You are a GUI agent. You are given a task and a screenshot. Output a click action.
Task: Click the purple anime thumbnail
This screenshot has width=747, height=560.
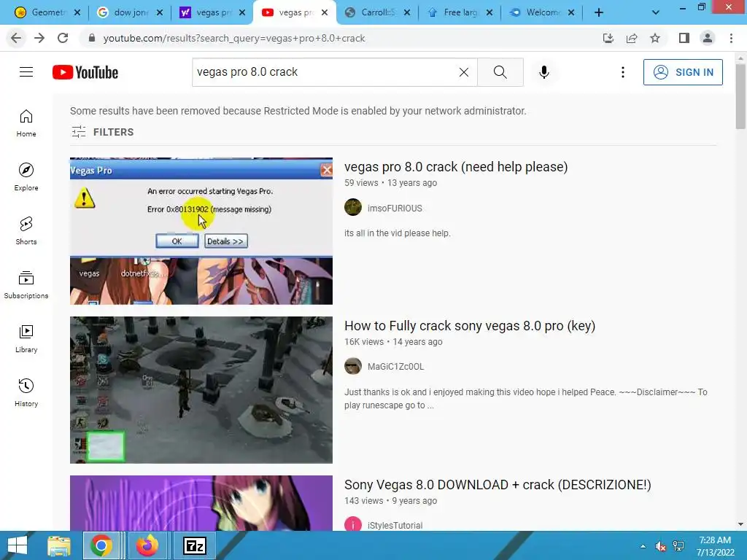tap(201, 503)
